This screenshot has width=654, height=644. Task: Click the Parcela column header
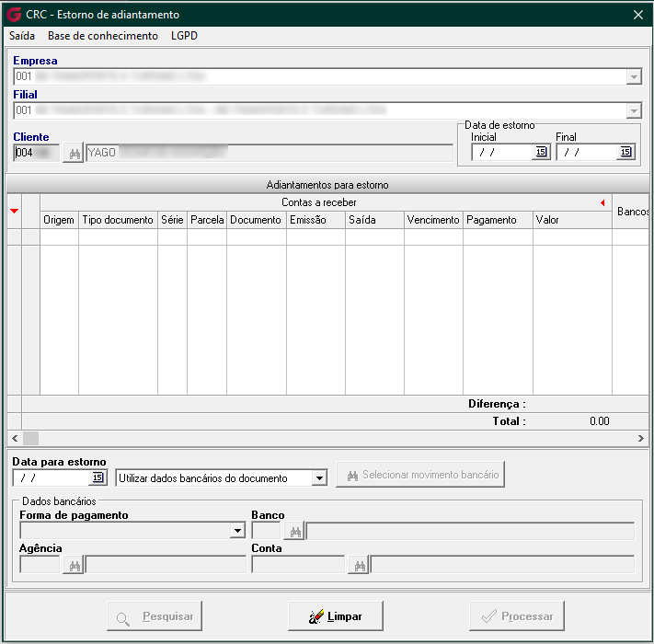point(207,220)
